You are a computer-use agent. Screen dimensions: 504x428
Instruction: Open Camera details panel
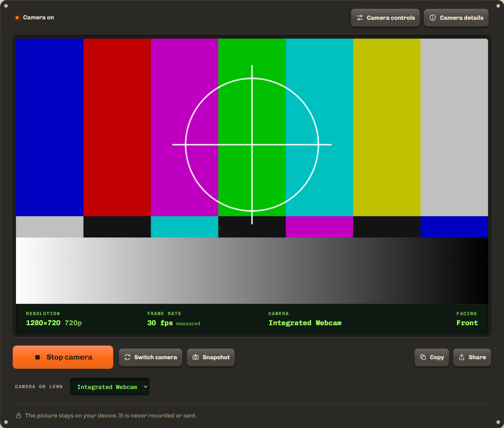[x=456, y=18]
